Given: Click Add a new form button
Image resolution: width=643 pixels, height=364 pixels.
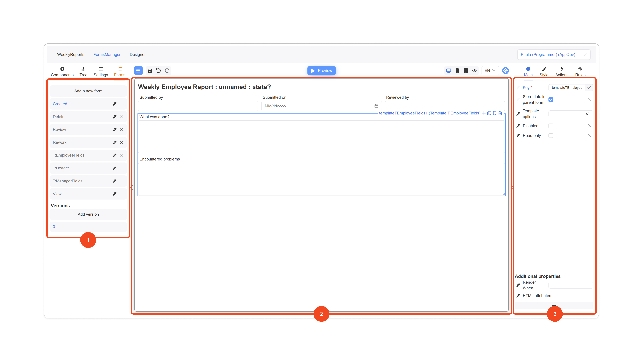Looking at the screenshot, I should (x=88, y=91).
